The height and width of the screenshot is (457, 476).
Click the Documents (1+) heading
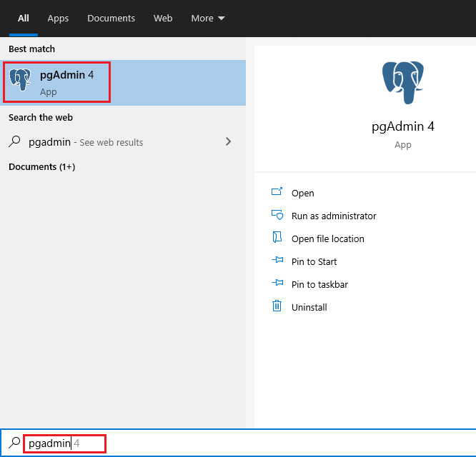(x=42, y=167)
